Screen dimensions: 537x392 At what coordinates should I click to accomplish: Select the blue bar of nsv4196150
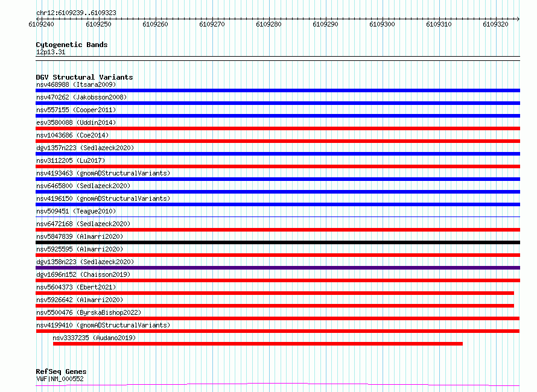278,204
